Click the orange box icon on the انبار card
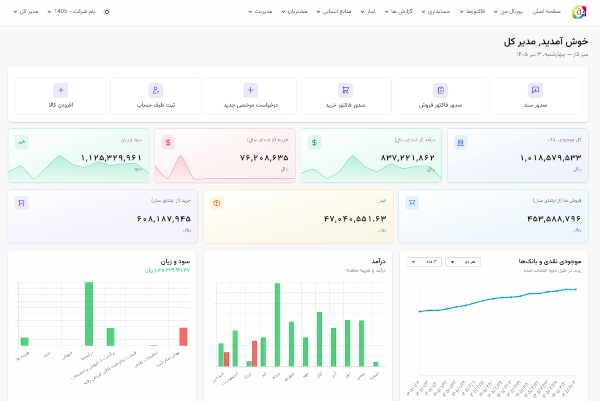This screenshot has height=401, width=600. (217, 203)
